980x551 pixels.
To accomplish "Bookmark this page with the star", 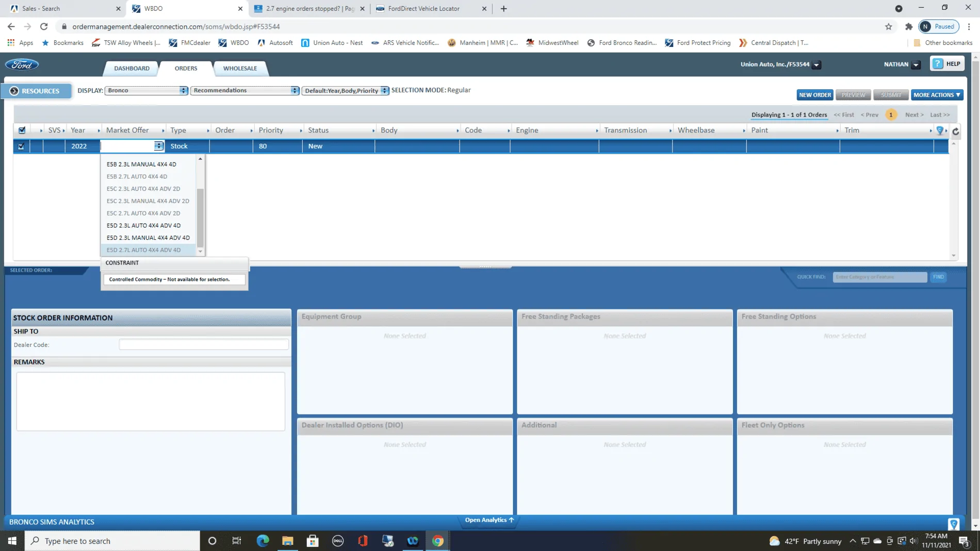I will [x=888, y=26].
